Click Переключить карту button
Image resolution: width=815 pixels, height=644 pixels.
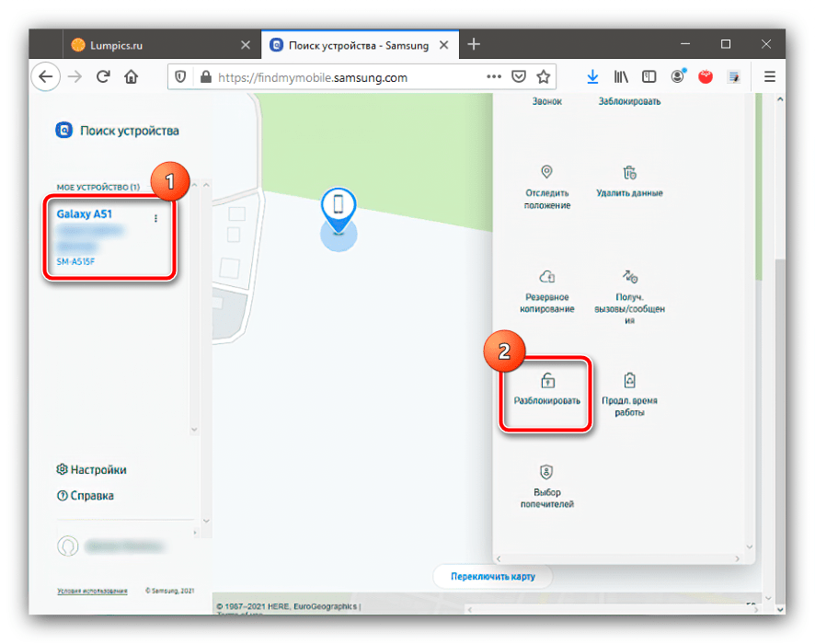coord(494,577)
